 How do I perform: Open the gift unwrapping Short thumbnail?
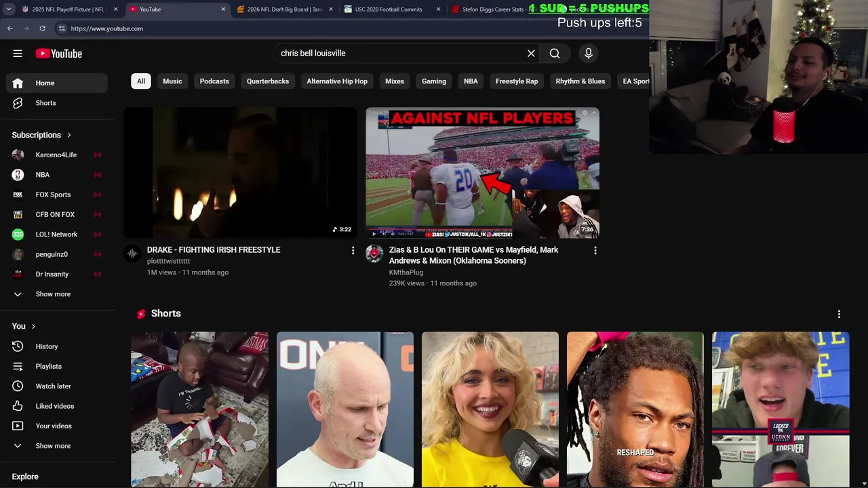click(x=199, y=409)
